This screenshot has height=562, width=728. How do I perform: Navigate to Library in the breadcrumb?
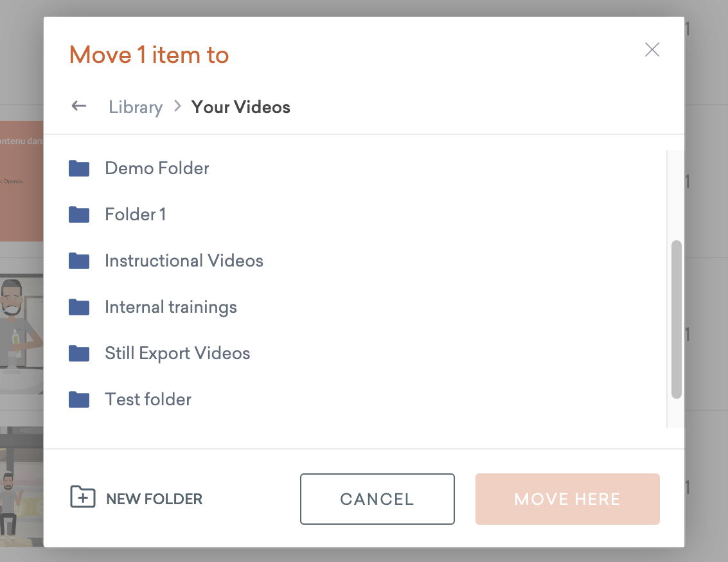pyautogui.click(x=136, y=107)
